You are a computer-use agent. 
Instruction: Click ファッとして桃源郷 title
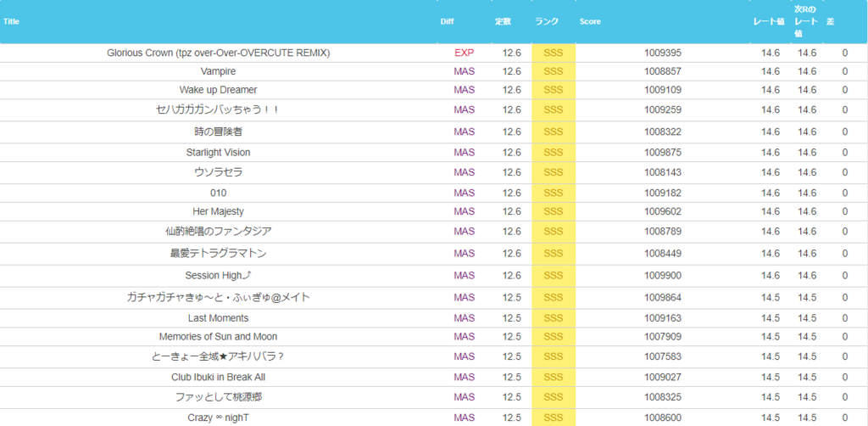coord(218,397)
